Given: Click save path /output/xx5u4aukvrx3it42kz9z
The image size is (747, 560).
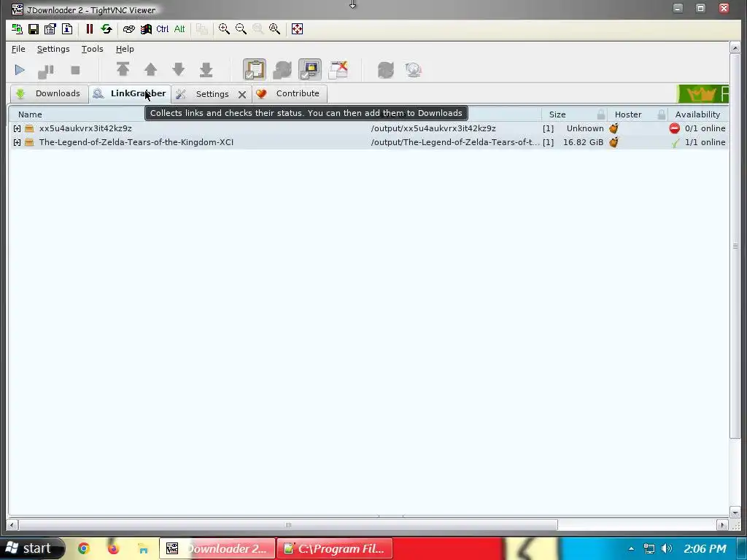Looking at the screenshot, I should [x=433, y=128].
